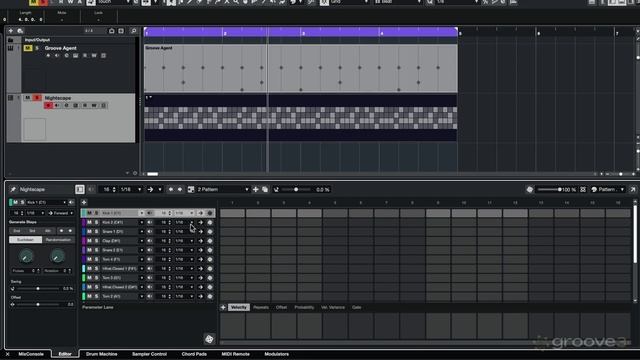
Task: Click the Snare 1 lane round randomize icon
Action: tap(210, 231)
